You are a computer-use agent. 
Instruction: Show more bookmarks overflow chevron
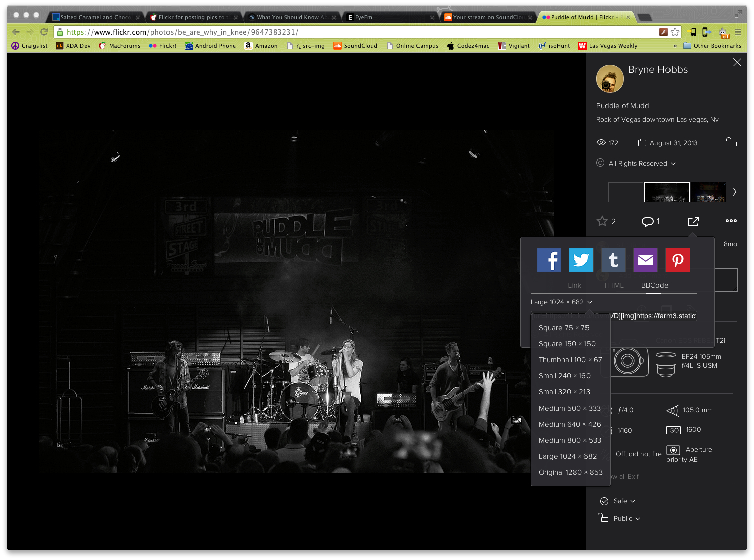[675, 46]
